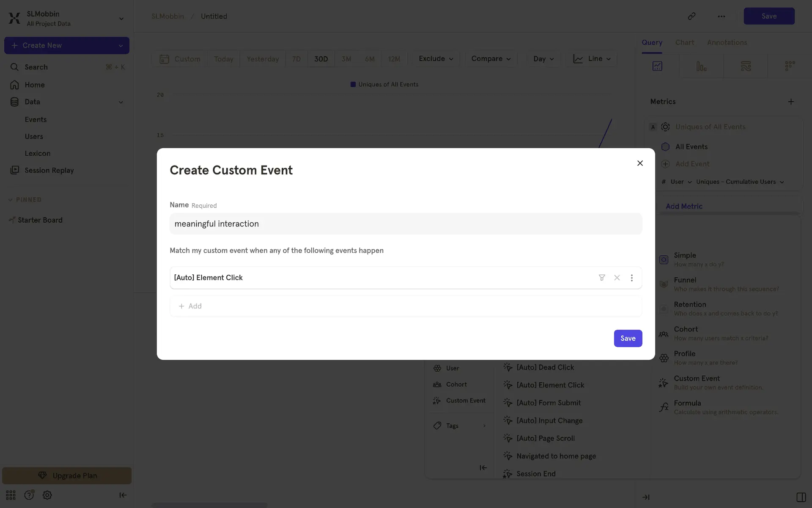Click Add to include another event
This screenshot has width=812, height=508.
[190, 306]
